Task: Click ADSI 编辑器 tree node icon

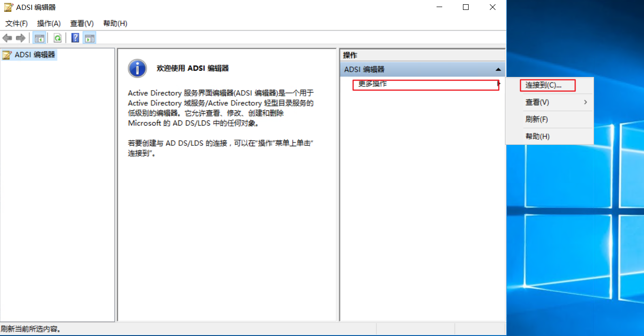Action: tap(7, 55)
